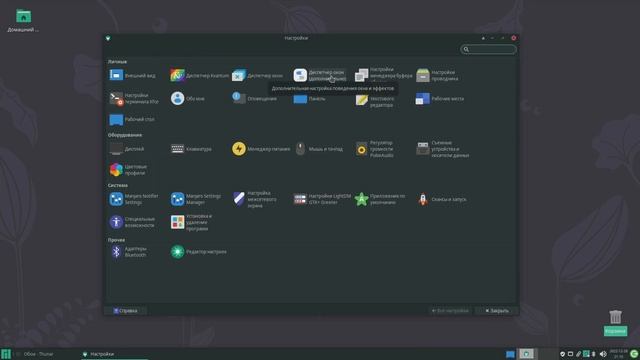Click the clock in the system tray
The height and width of the screenshot is (360, 640).
click(x=618, y=354)
